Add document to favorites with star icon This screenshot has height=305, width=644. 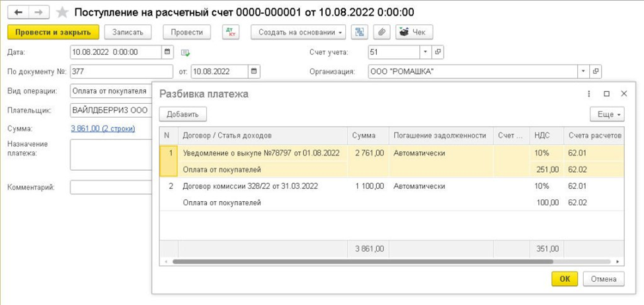pyautogui.click(x=62, y=13)
